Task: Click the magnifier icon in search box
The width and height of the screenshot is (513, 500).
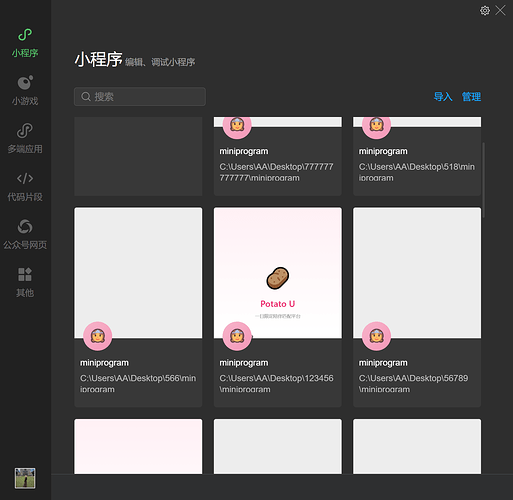Action: coord(86,97)
